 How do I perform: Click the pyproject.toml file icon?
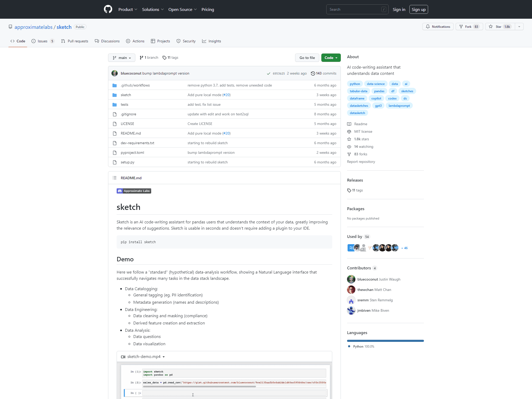(115, 153)
